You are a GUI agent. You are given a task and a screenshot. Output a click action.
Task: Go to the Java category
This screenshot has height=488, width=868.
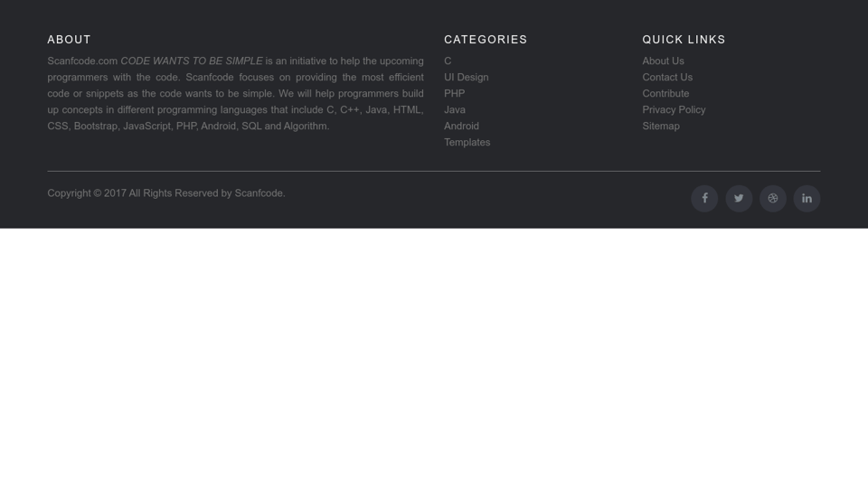[455, 110]
